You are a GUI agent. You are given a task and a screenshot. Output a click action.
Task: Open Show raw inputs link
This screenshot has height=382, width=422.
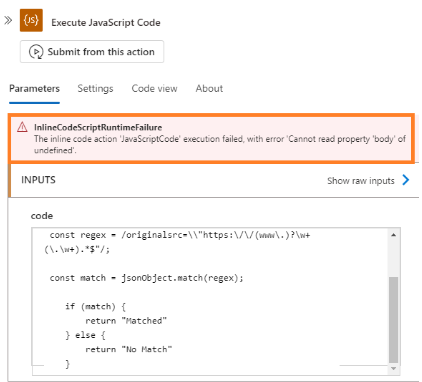(x=361, y=181)
